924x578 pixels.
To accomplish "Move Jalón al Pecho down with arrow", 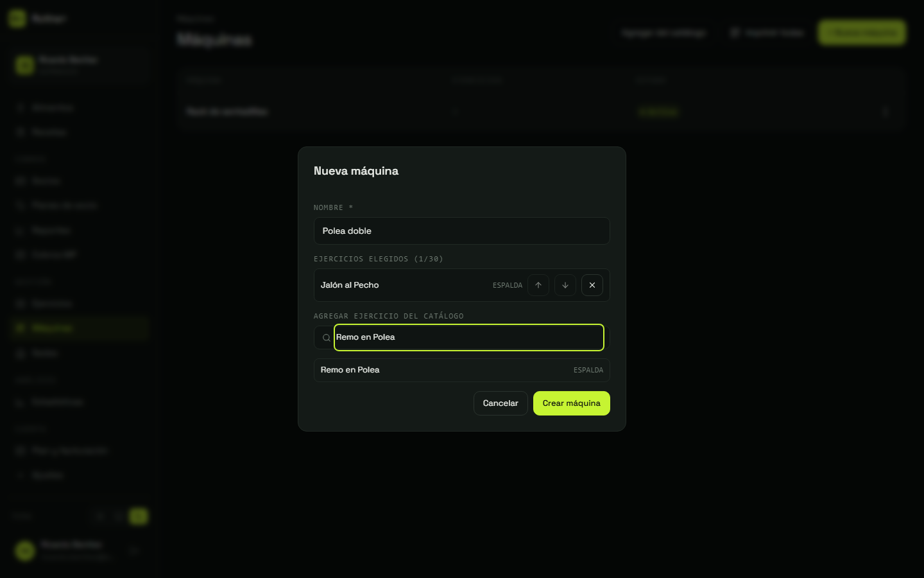I will coord(565,285).
